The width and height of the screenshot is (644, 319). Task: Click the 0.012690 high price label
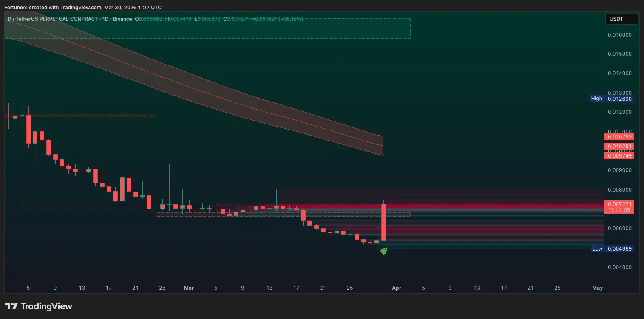(x=620, y=99)
